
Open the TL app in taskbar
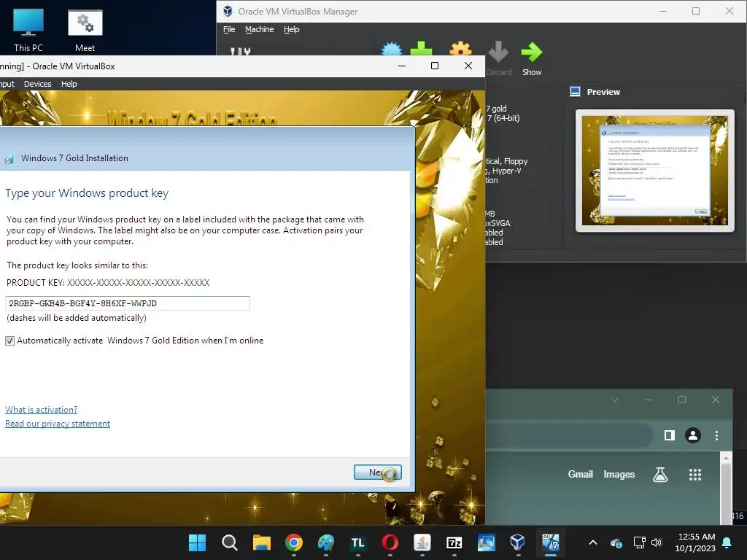point(357,542)
